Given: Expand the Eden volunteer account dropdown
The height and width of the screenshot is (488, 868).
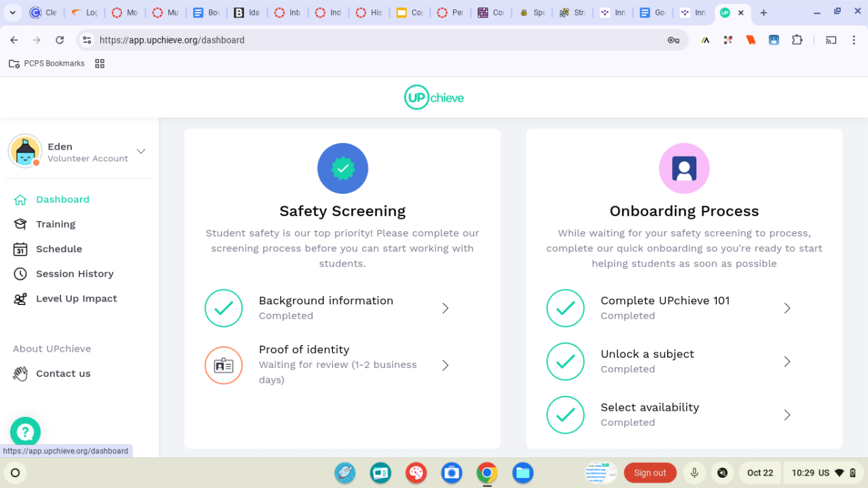Looking at the screenshot, I should [x=141, y=151].
